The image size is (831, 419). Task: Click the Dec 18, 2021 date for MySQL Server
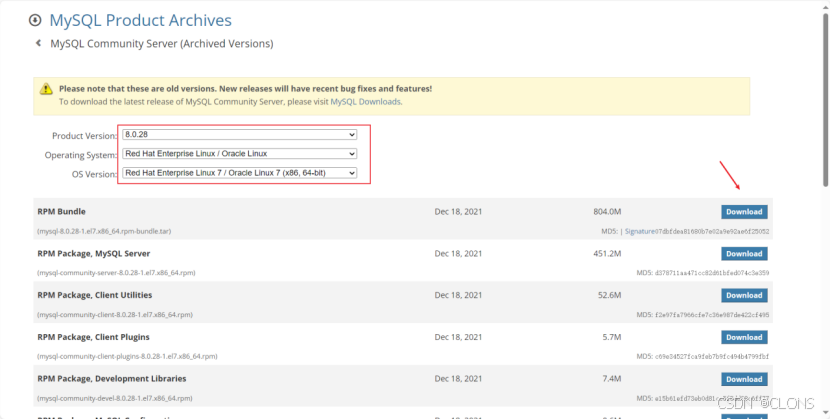pos(458,253)
